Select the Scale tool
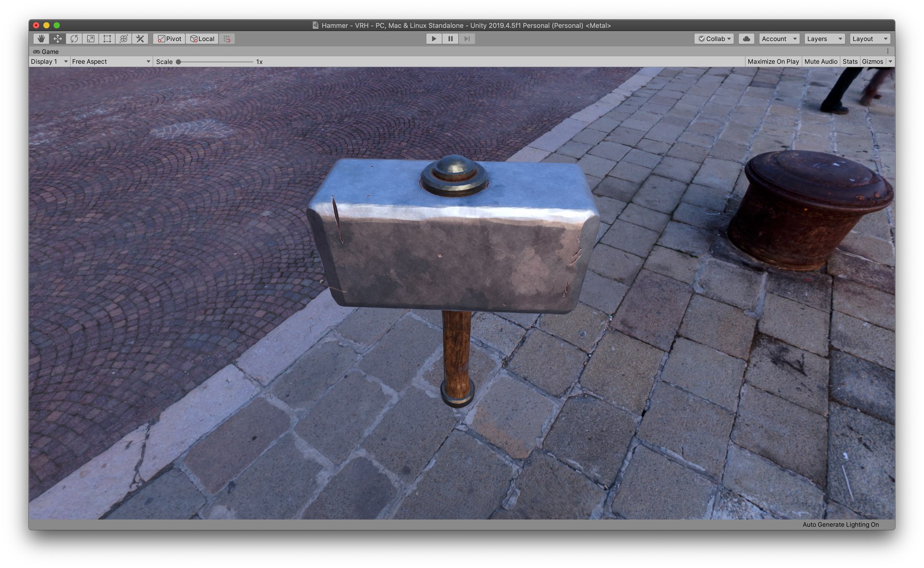 90,39
